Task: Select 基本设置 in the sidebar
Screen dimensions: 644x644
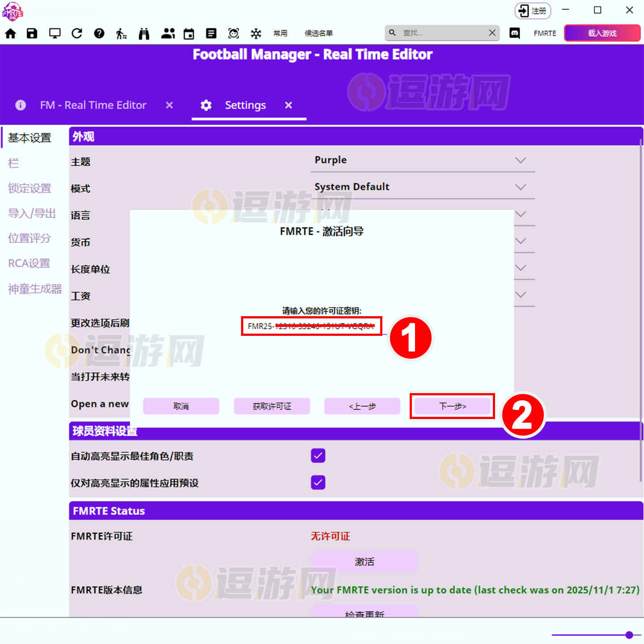Action: pyautogui.click(x=30, y=138)
